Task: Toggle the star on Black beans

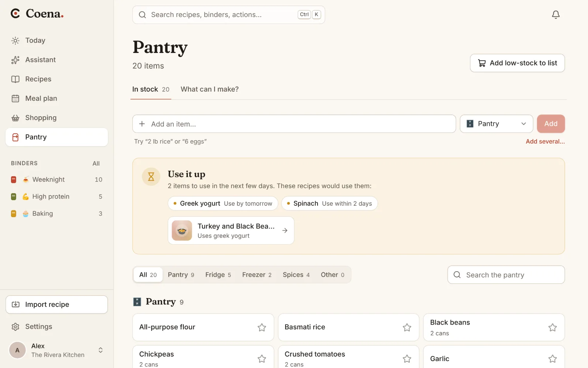Action: tap(552, 327)
